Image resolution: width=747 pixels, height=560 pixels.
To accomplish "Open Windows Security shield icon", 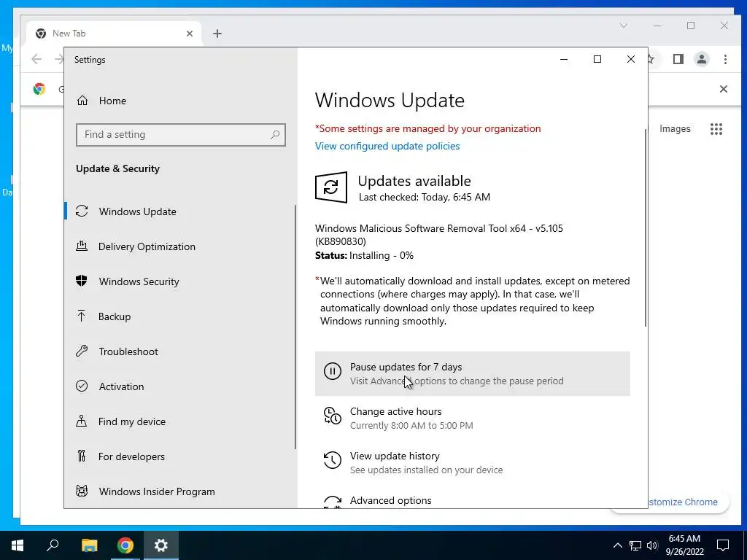I will click(82, 281).
